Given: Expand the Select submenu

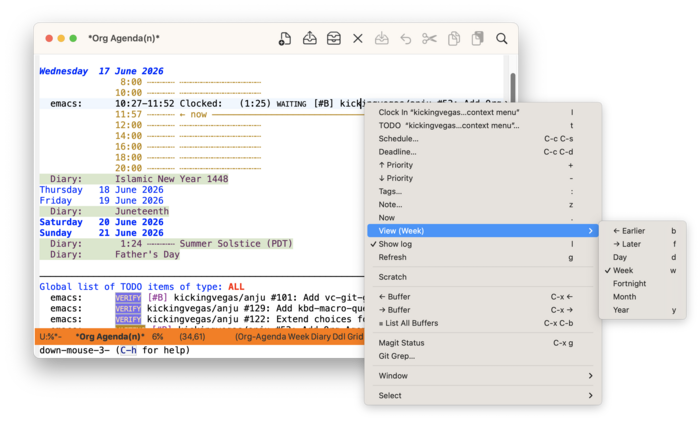Looking at the screenshot, I should [483, 396].
